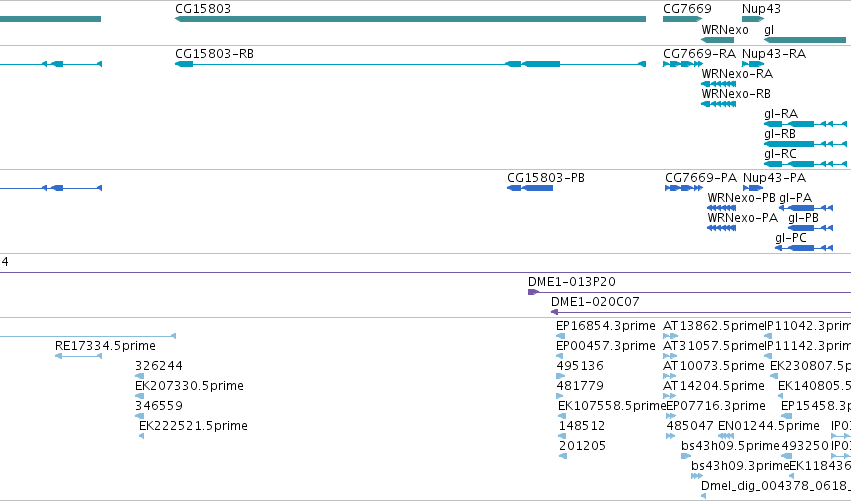The width and height of the screenshot is (851, 501).
Task: Select the "AT10073.5prime" EST label
Action: tap(714, 366)
